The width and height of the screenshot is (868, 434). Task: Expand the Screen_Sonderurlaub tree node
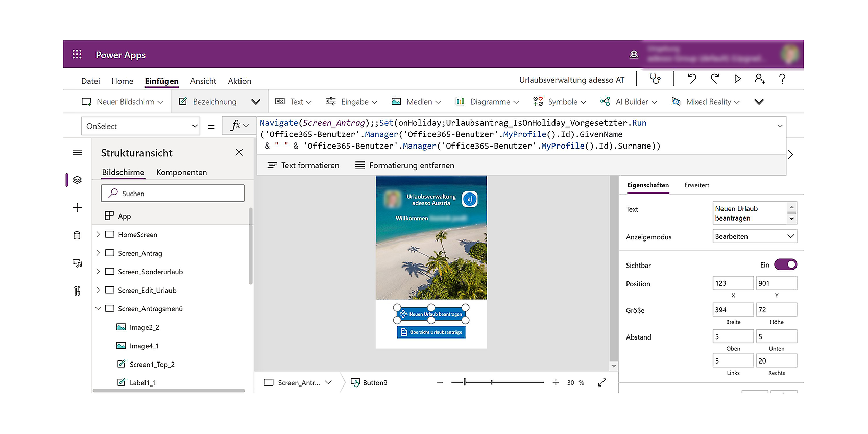point(98,271)
